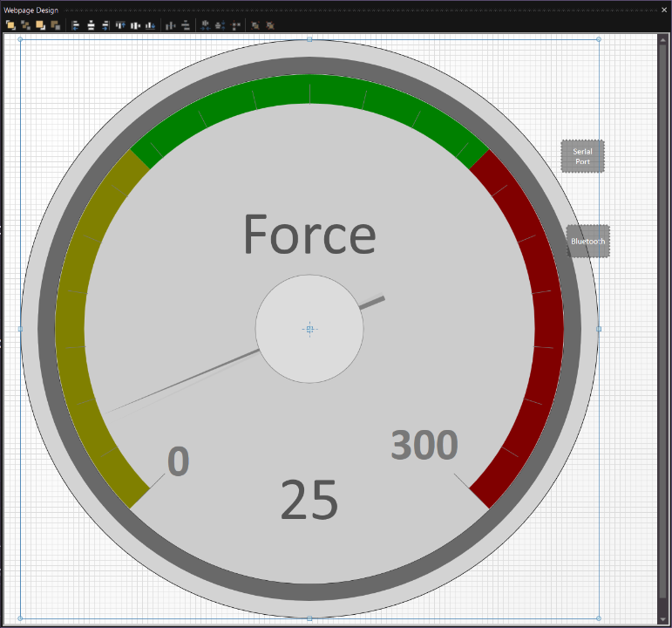Viewport: 672px width, 628px height.
Task: Click the green range band on gauge
Action: 309,92
